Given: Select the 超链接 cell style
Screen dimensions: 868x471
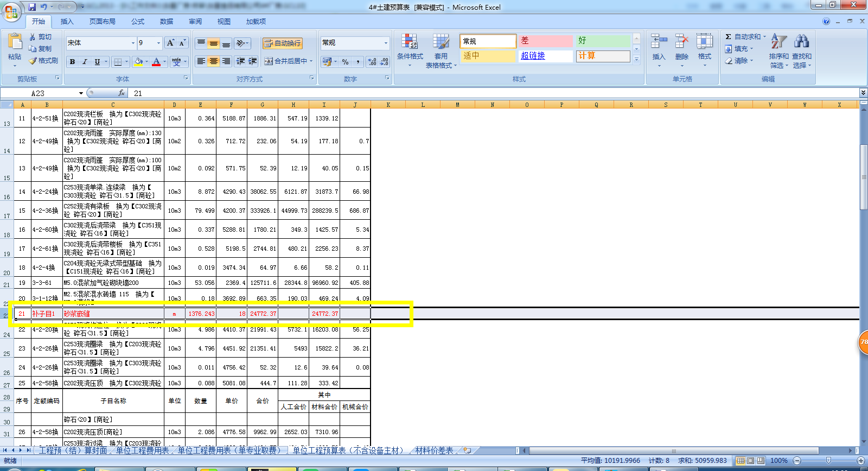Looking at the screenshot, I should click(546, 56).
